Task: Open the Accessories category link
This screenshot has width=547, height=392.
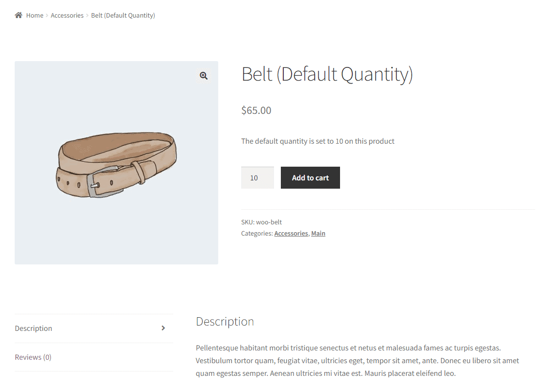Action: point(291,234)
